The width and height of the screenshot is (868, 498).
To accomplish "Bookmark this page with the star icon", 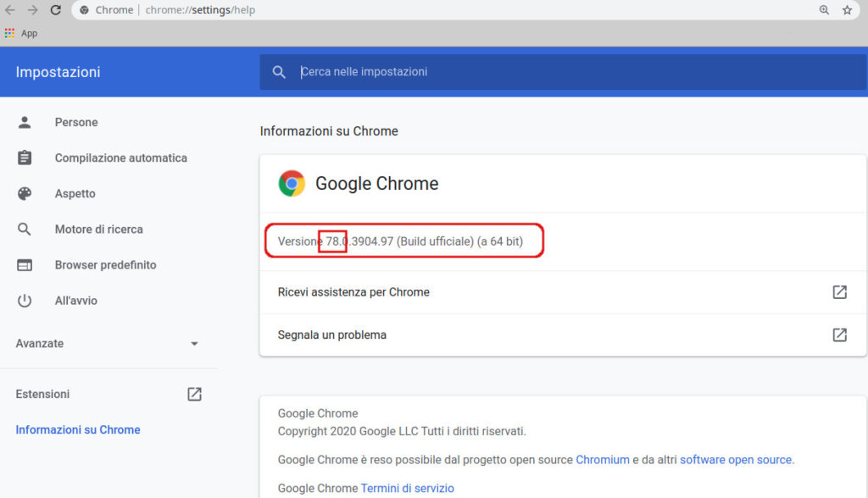I will (x=847, y=10).
